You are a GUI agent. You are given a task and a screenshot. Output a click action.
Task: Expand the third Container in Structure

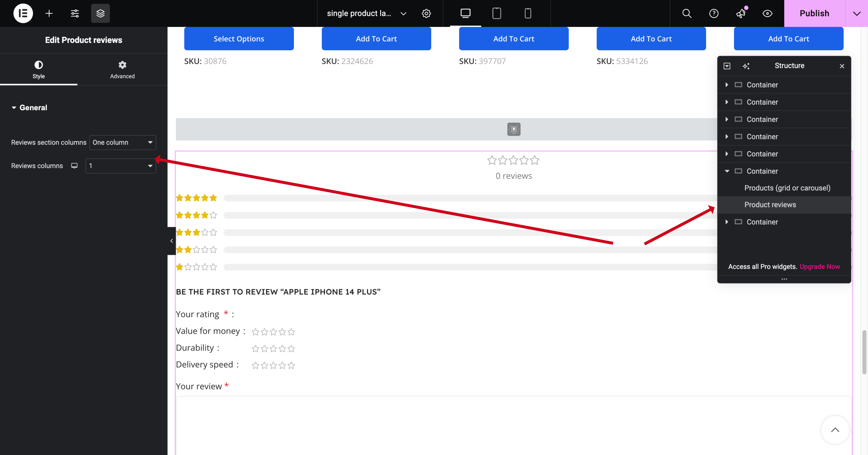[x=727, y=119]
